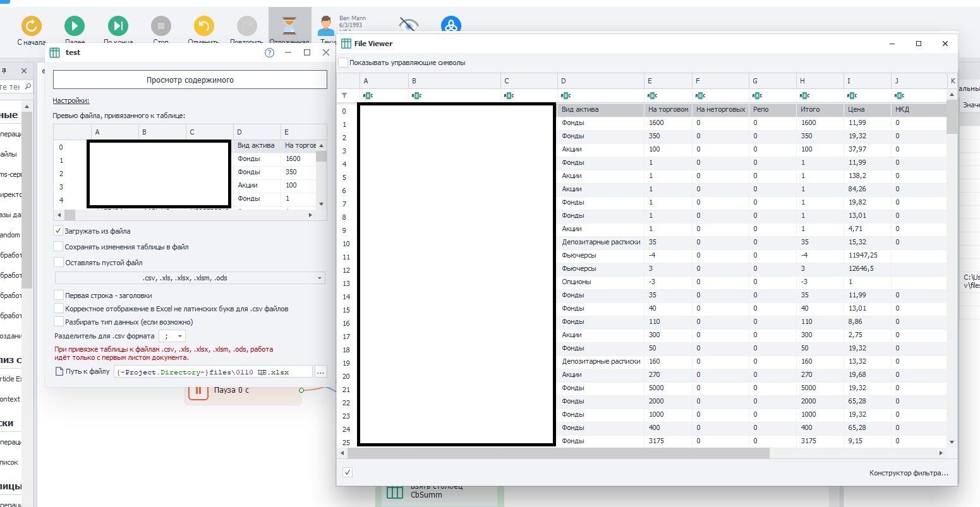Toggle the 'Отложенная' hourglass button
The image size is (980, 507).
[x=289, y=27]
